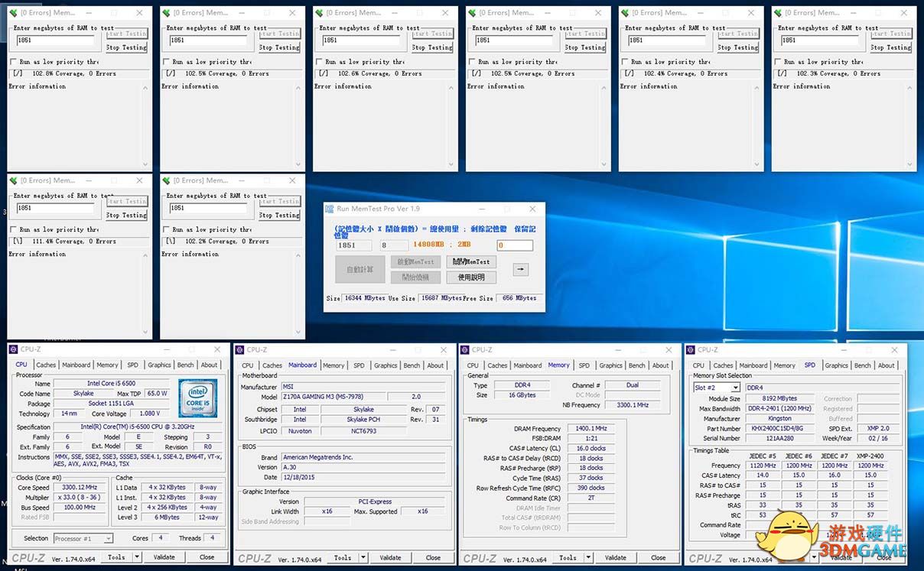Click the CPU-Z icon on the Mainboard window title bar

(240, 349)
